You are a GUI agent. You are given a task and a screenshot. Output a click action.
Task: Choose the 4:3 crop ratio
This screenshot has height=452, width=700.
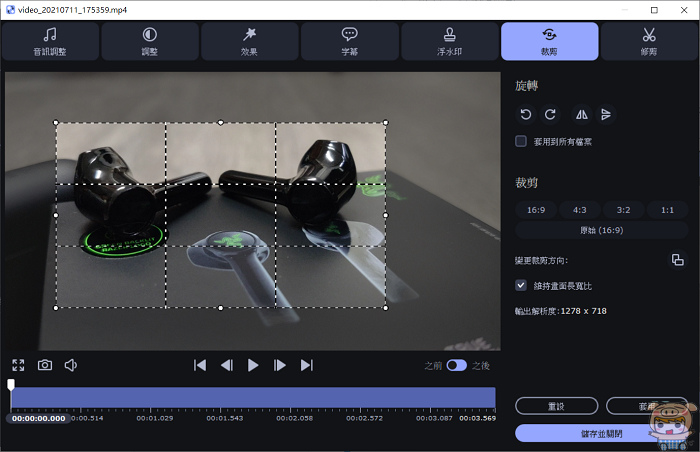579,210
